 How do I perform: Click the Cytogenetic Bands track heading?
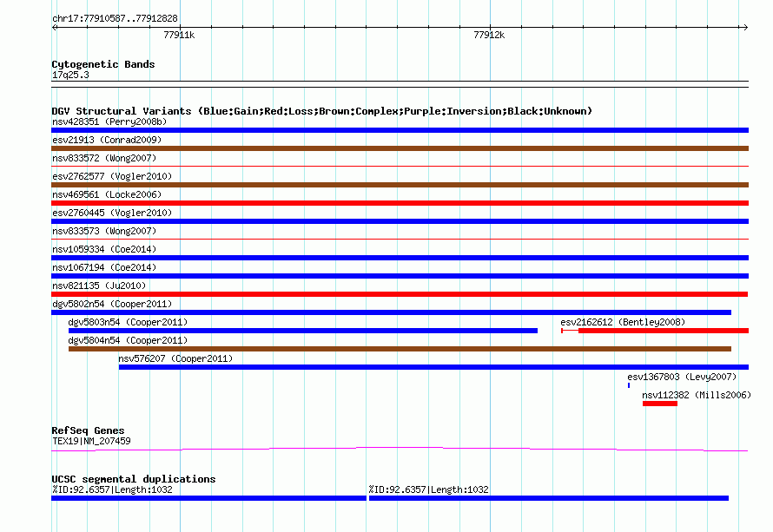(x=103, y=64)
